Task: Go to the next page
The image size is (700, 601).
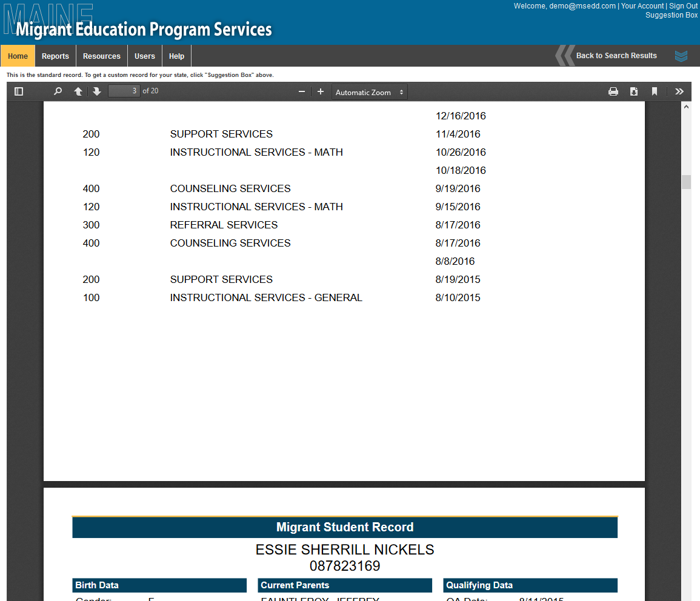Action: (x=97, y=91)
